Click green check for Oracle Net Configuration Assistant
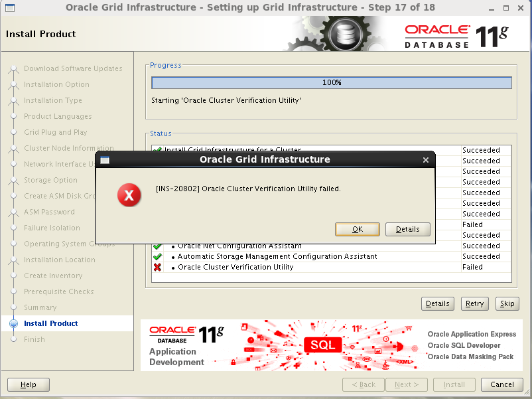Viewport: 532px width, 399px height. 157,246
